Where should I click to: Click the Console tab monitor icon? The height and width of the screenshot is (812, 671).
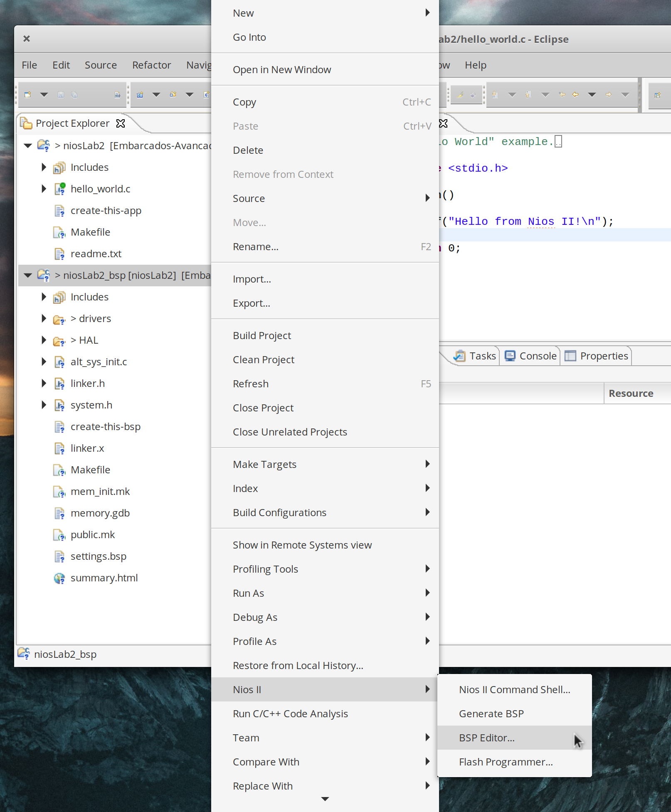pos(510,356)
